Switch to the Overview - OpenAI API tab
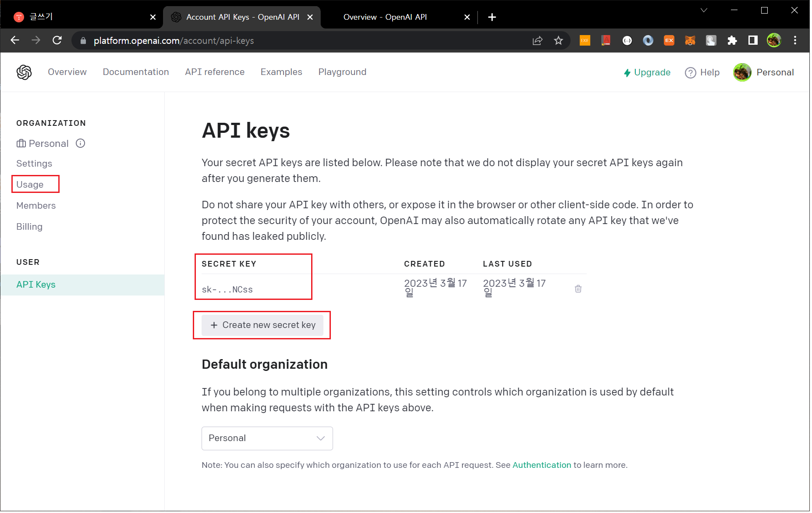The image size is (812, 513). (x=385, y=17)
